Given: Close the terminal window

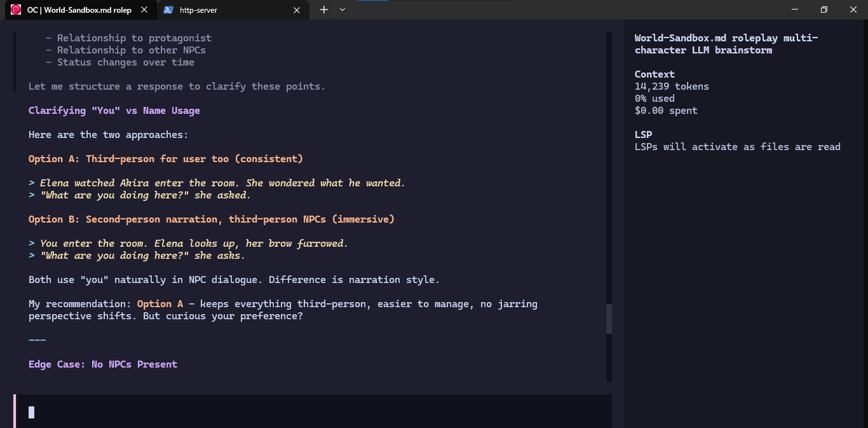Looking at the screenshot, I should click(853, 10).
